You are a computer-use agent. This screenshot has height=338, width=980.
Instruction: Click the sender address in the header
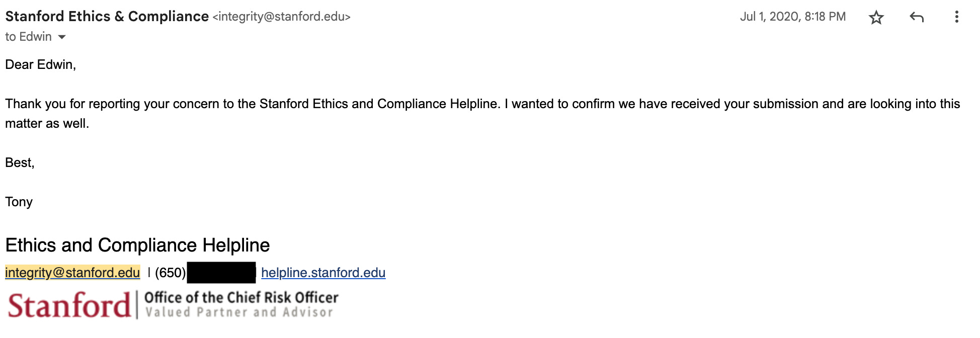point(281,17)
